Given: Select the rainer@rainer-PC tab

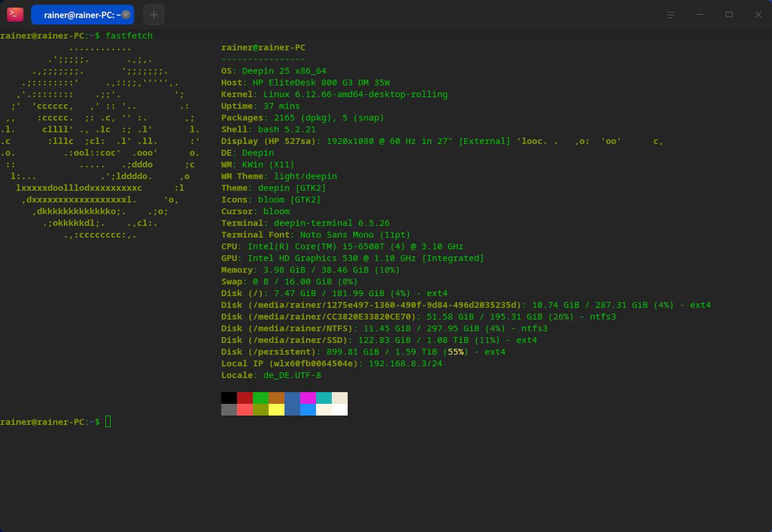Looking at the screenshot, I should [82, 15].
